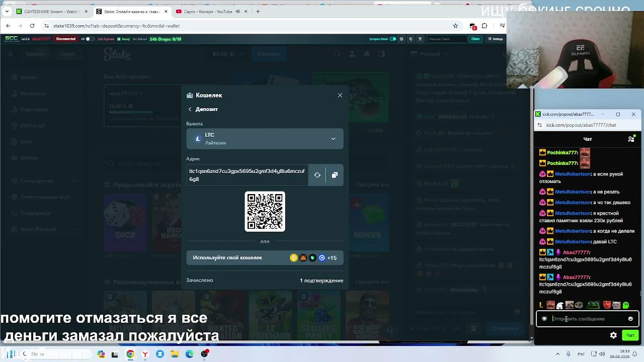644x362 pixels.
Task: Open Microsoft Edge from the taskbar
Action: point(190,354)
